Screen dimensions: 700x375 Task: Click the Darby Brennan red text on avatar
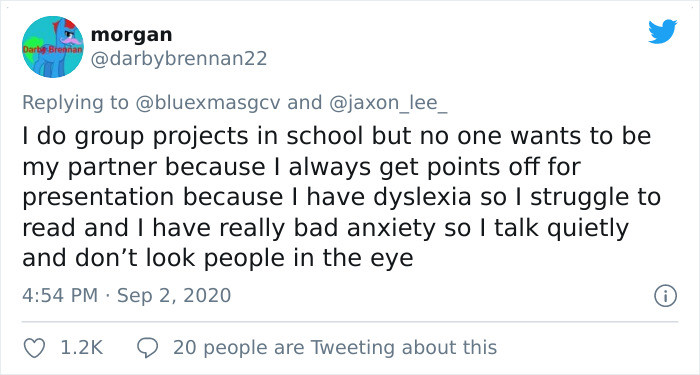(x=53, y=50)
